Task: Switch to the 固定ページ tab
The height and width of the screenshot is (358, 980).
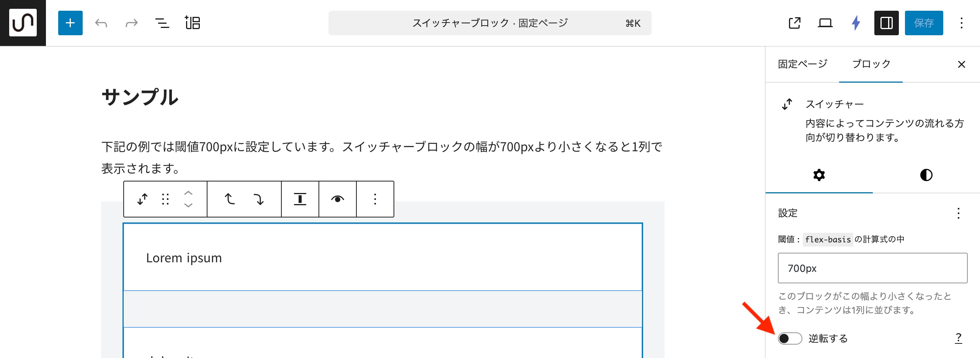Action: [802, 64]
